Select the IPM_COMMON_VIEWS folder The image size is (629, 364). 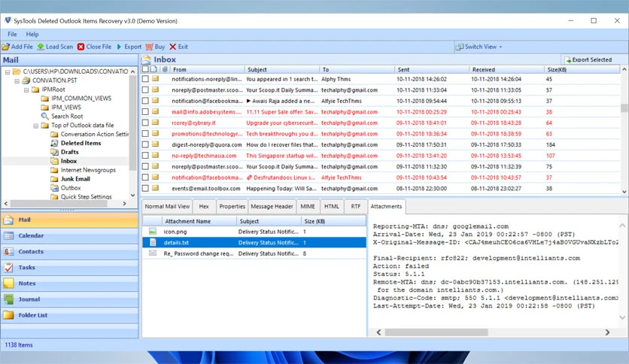click(x=81, y=99)
